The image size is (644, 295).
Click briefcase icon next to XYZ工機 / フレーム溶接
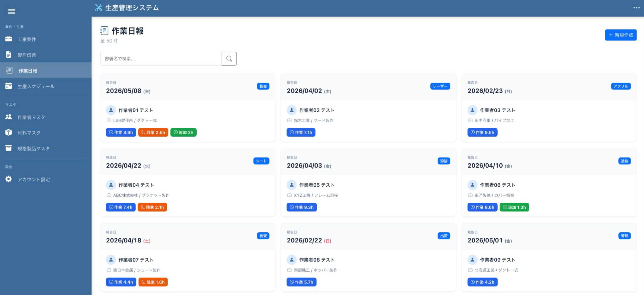coord(290,195)
